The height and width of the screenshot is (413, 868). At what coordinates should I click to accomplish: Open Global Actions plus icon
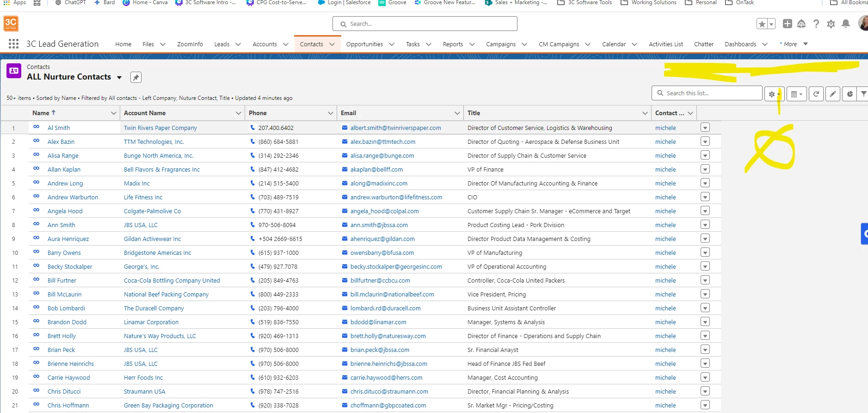click(x=788, y=24)
